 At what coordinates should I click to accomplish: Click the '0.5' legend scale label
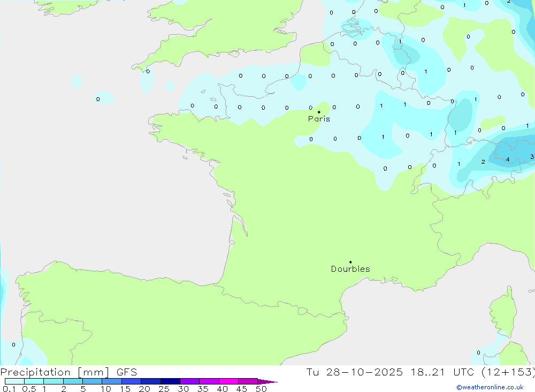(29, 389)
